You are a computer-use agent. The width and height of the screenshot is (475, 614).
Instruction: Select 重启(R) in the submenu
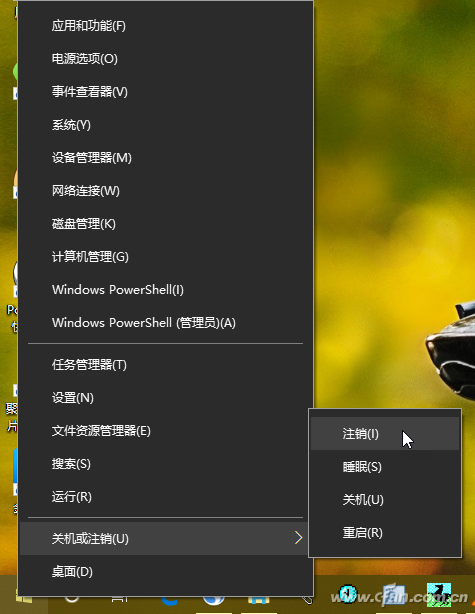click(385, 533)
